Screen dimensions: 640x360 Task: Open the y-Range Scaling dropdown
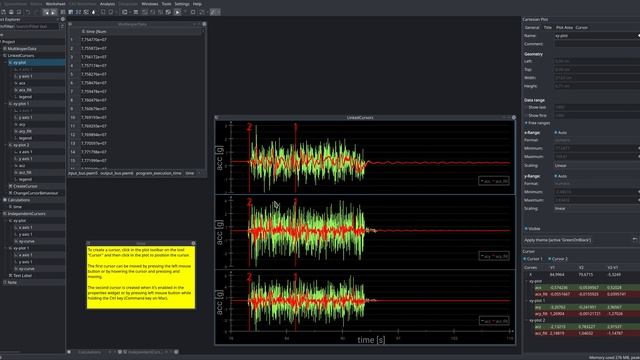point(597,209)
